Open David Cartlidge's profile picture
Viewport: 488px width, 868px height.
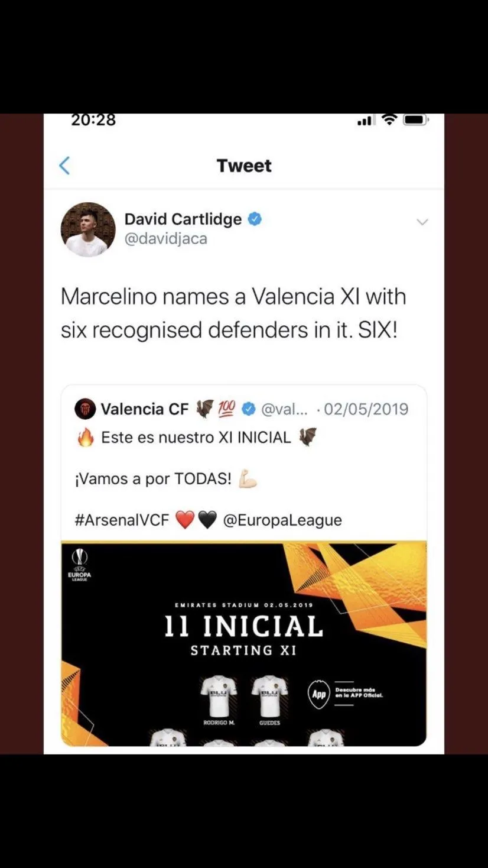tap(88, 229)
